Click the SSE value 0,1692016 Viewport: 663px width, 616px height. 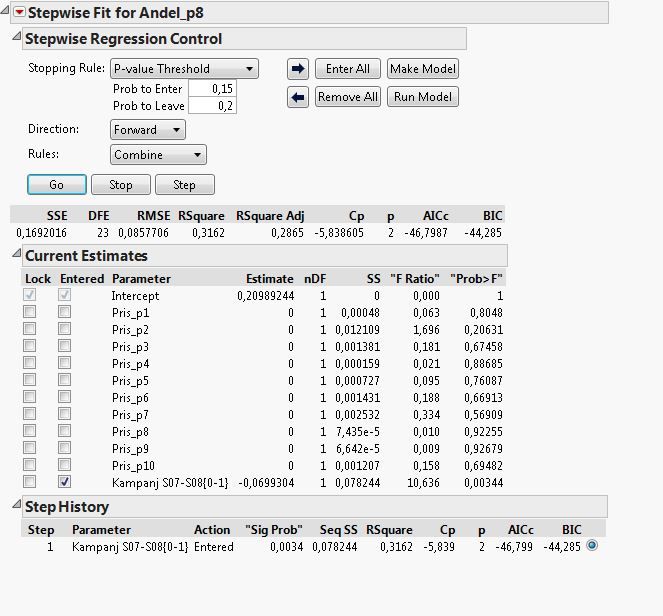41,233
